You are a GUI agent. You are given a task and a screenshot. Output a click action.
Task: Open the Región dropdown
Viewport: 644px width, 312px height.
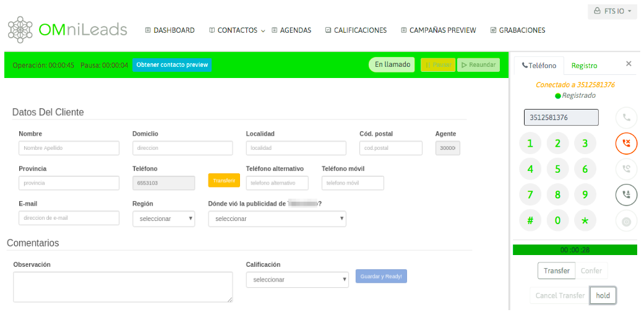[163, 219]
